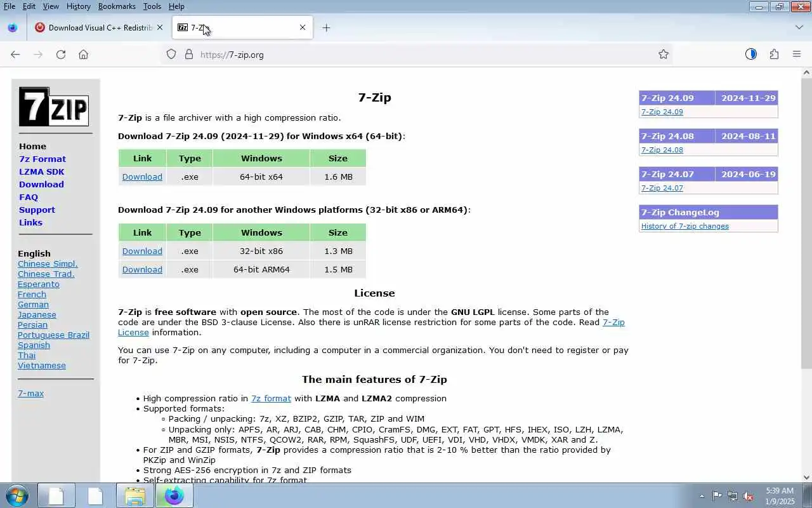
Task: Click the 7-Zip logo image
Action: [x=54, y=107]
